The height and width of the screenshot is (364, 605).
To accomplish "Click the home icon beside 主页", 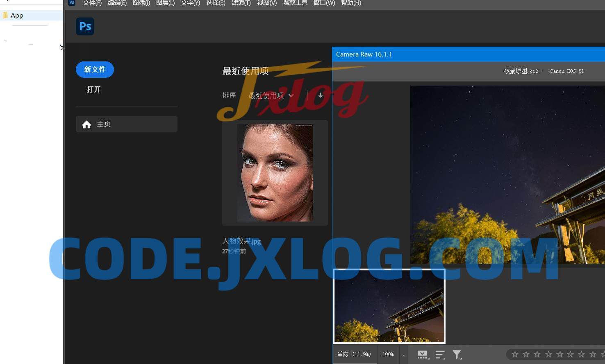I will [x=86, y=124].
